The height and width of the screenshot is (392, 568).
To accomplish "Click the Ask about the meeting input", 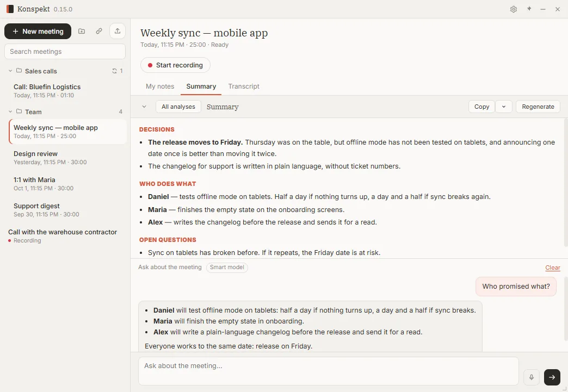I will 329,371.
